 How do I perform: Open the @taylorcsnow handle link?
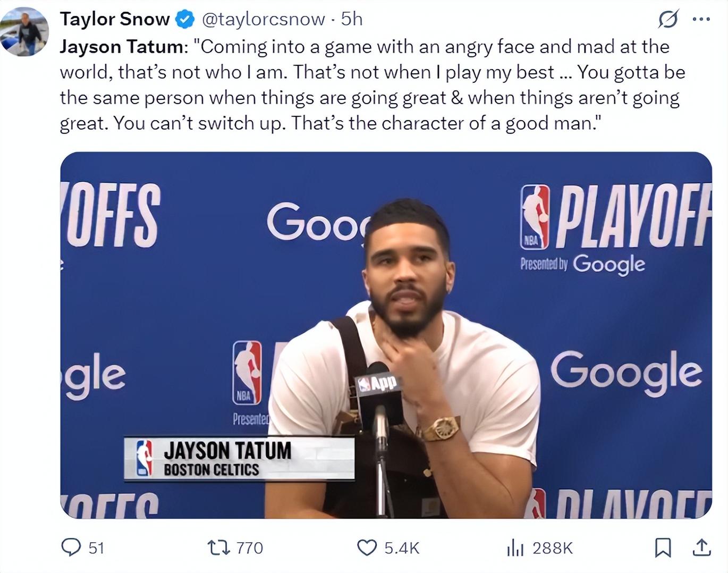[264, 19]
